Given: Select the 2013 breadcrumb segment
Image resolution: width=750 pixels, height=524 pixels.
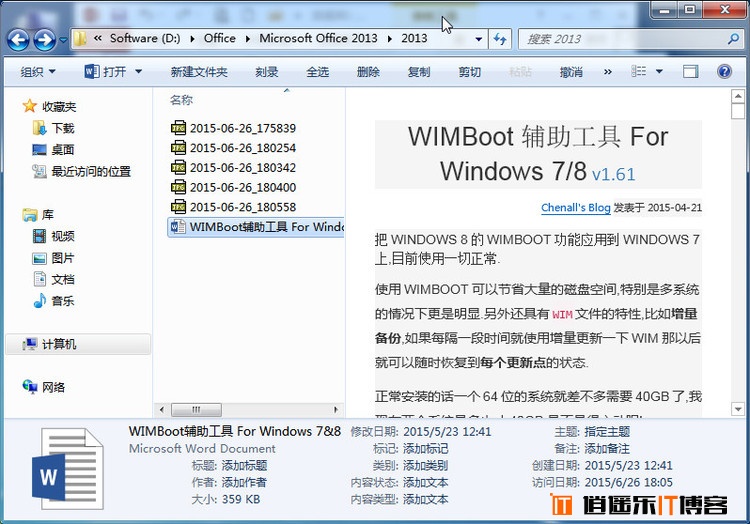Looking at the screenshot, I should [x=414, y=38].
